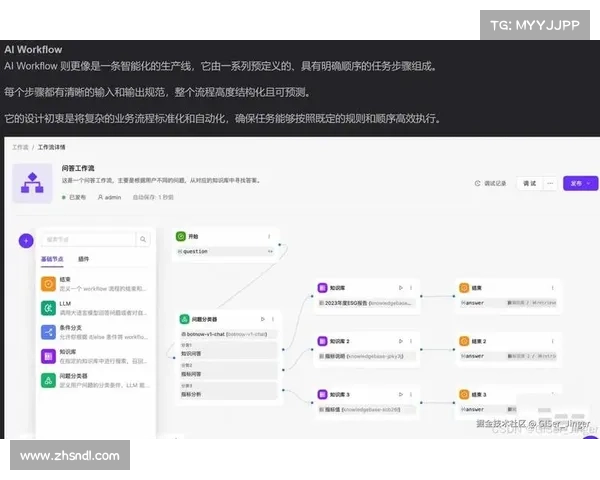Click the search magnifier in node panel
600x480 pixels.
click(x=143, y=239)
